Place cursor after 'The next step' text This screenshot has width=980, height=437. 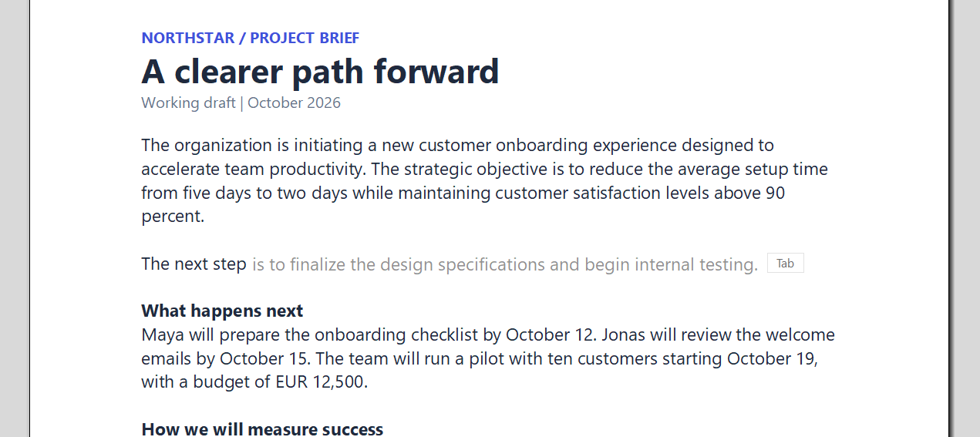(x=248, y=264)
